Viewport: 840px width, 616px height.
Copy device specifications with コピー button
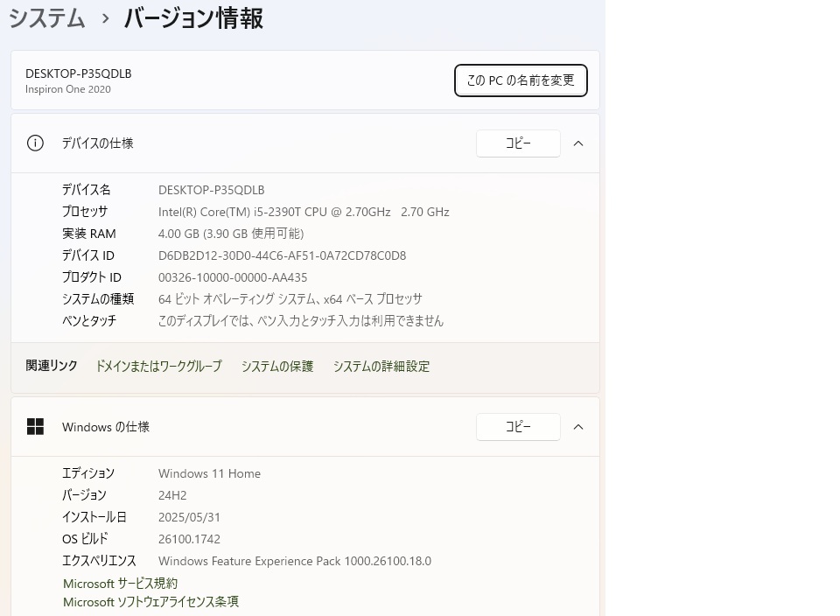coord(518,143)
